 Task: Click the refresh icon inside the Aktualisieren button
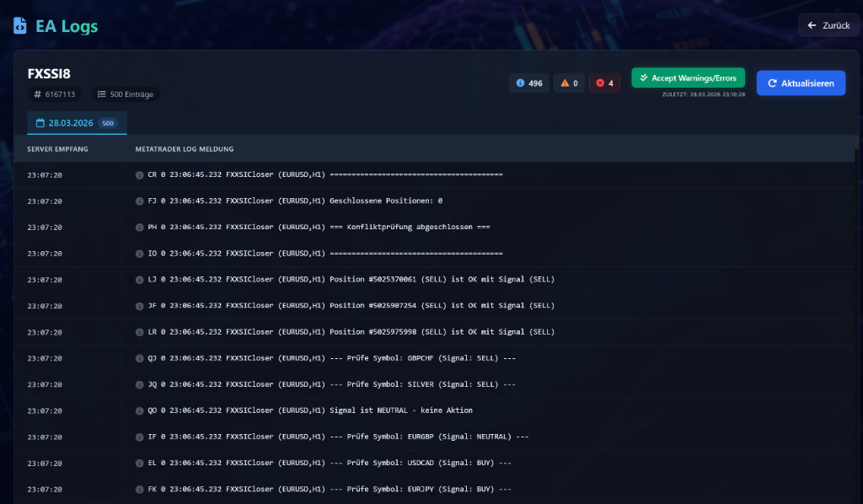772,83
